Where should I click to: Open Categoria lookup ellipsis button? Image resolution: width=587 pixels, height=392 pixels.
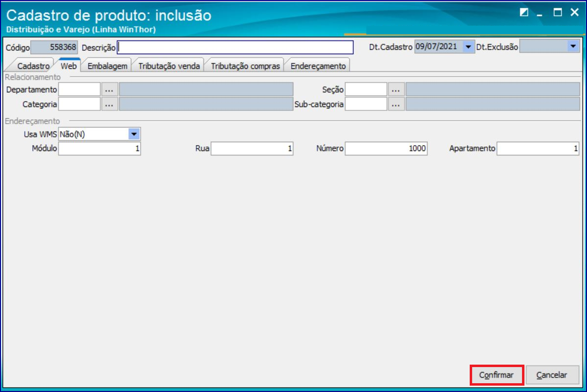pos(110,104)
